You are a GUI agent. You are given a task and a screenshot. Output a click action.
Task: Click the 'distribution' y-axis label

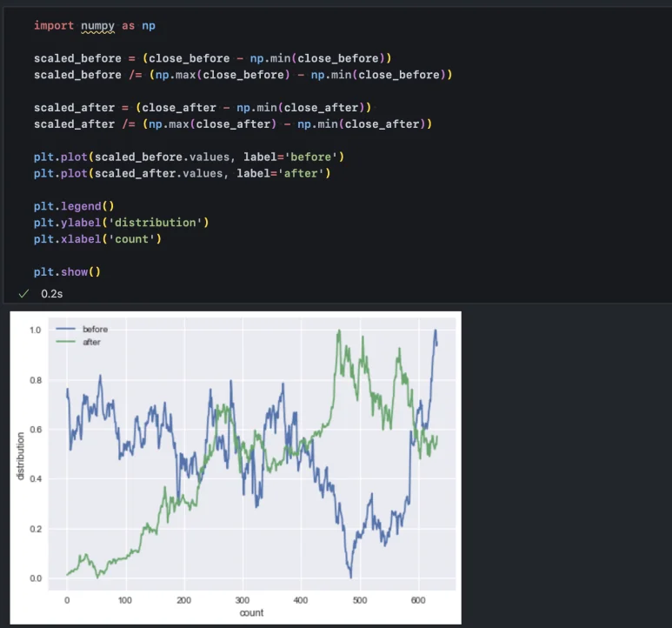(x=19, y=455)
